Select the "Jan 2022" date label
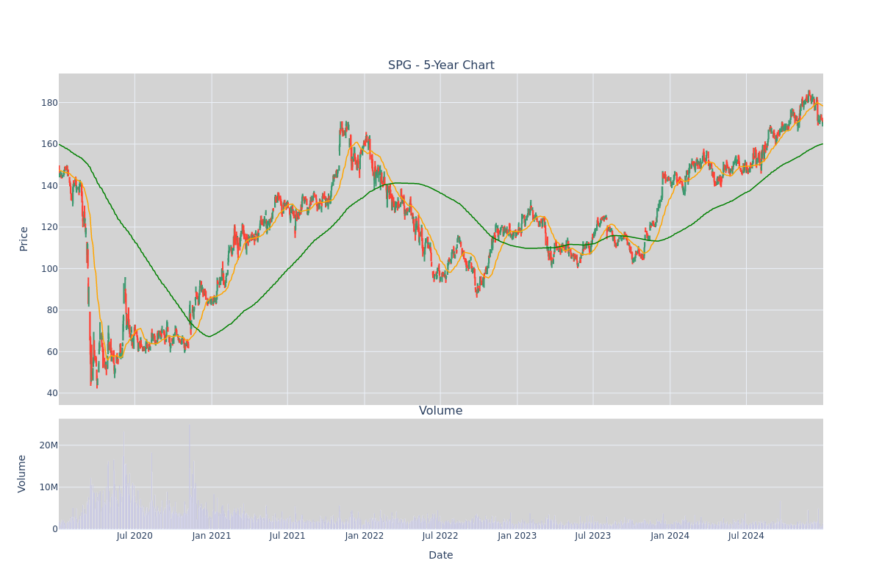Image resolution: width=882 pixels, height=588 pixels. [x=365, y=536]
